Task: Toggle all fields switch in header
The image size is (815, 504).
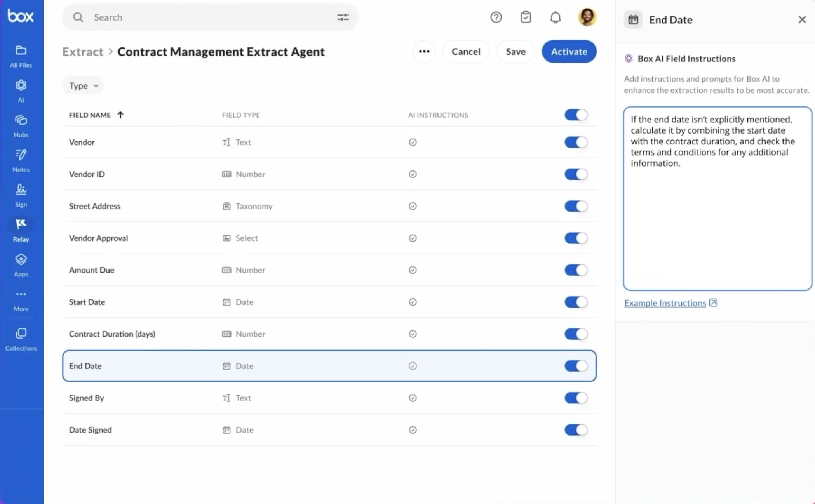Action: (576, 115)
